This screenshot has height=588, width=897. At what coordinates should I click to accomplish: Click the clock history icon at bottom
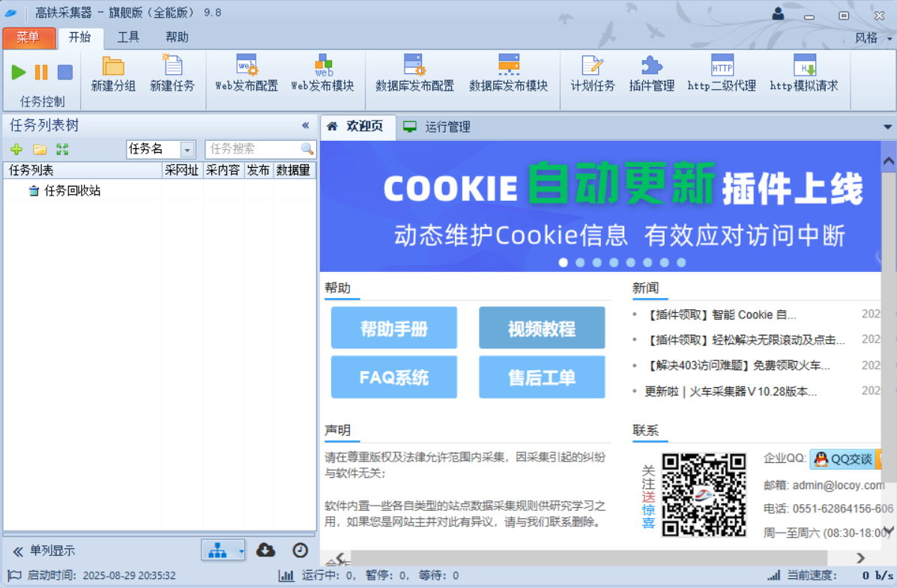300,551
